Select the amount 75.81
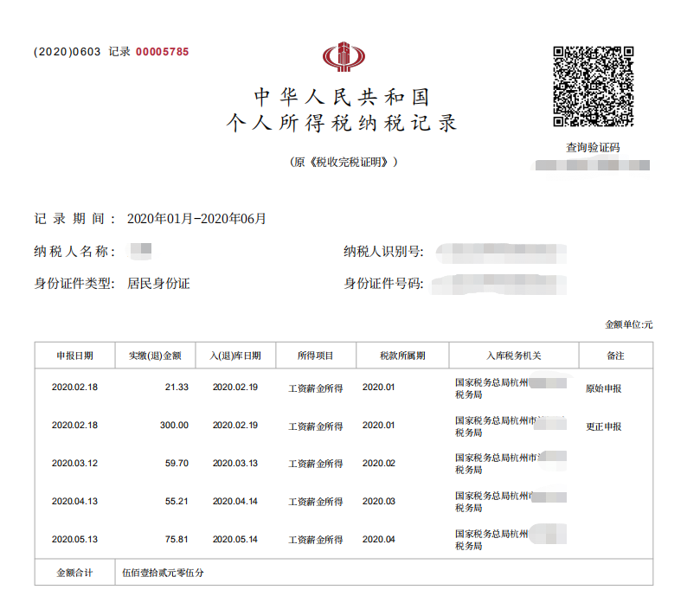The width and height of the screenshot is (700, 596). [177, 539]
